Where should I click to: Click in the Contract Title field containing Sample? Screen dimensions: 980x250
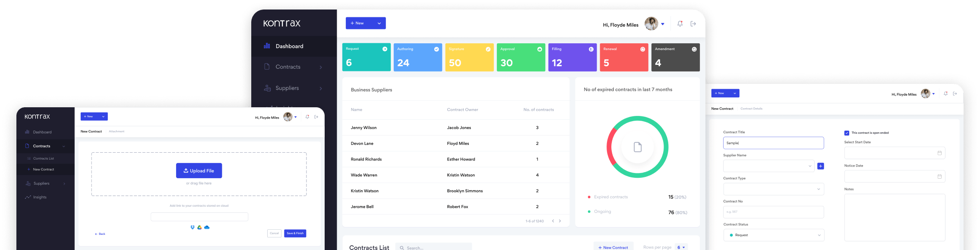click(x=774, y=143)
